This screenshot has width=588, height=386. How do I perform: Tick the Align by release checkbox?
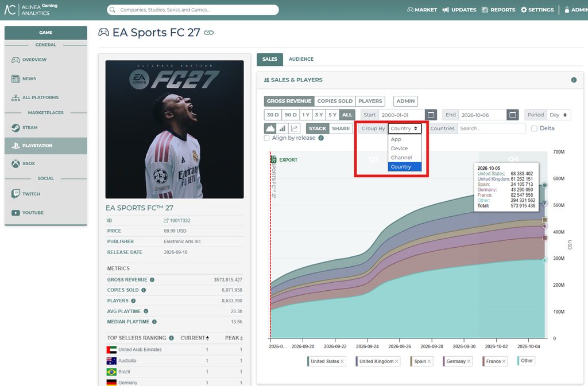pyautogui.click(x=266, y=138)
